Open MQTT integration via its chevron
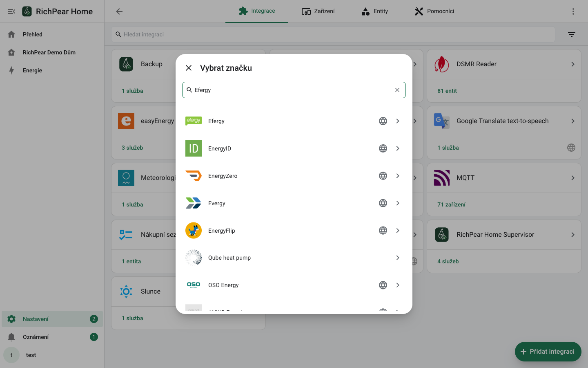The height and width of the screenshot is (368, 588). click(573, 178)
